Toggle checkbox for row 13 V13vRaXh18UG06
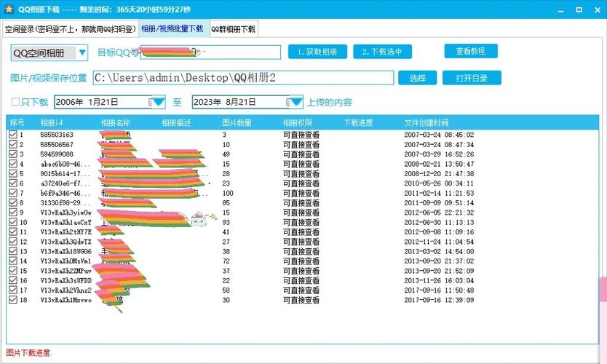Viewport: 607px width, 364px height. pyautogui.click(x=13, y=251)
